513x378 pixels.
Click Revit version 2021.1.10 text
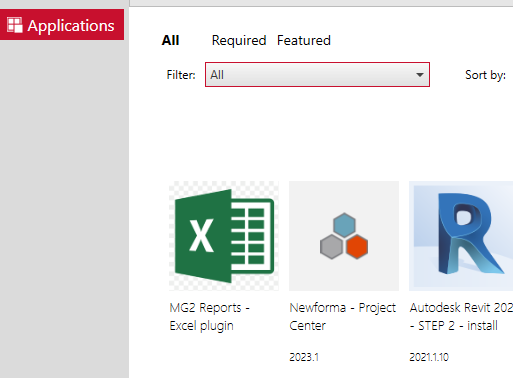click(x=429, y=357)
